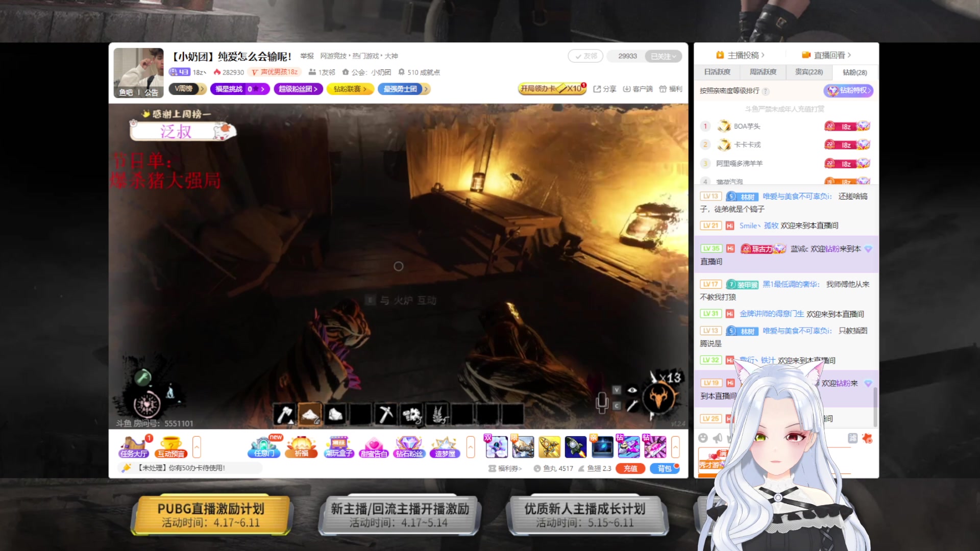980x551 pixels.
Task: Click the emoji smiley icon in chat bar
Action: [x=703, y=438]
